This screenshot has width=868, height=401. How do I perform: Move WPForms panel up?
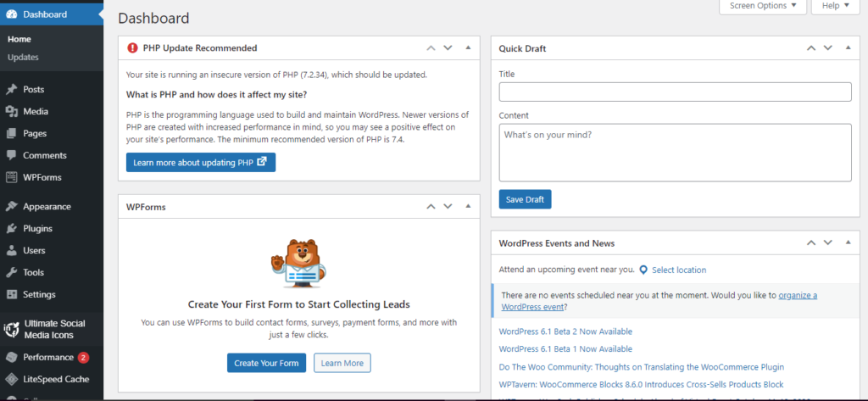(431, 207)
